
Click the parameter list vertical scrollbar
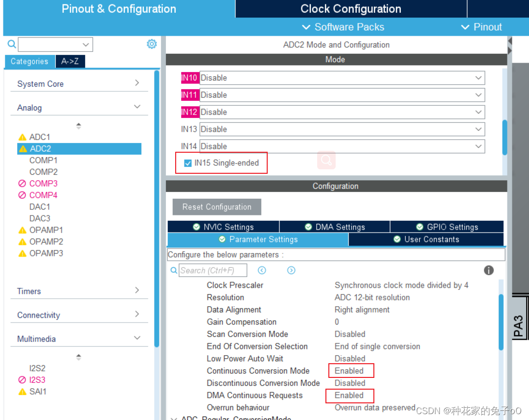501,322
